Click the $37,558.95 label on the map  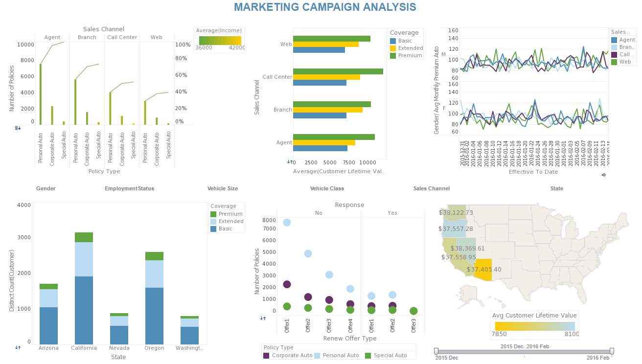pos(459,257)
